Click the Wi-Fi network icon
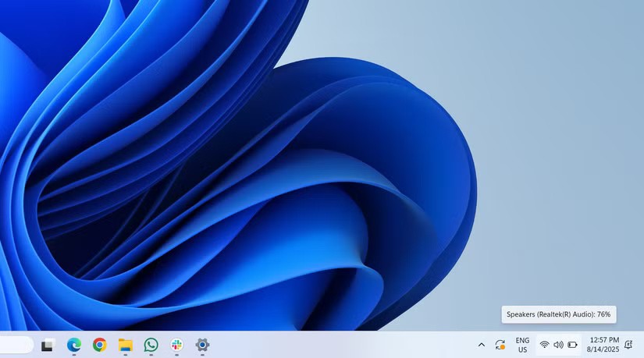Image resolution: width=644 pixels, height=358 pixels. (544, 345)
